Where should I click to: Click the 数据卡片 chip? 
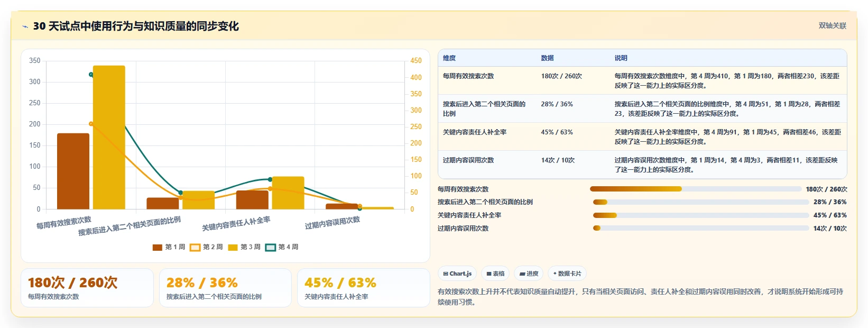[567, 274]
